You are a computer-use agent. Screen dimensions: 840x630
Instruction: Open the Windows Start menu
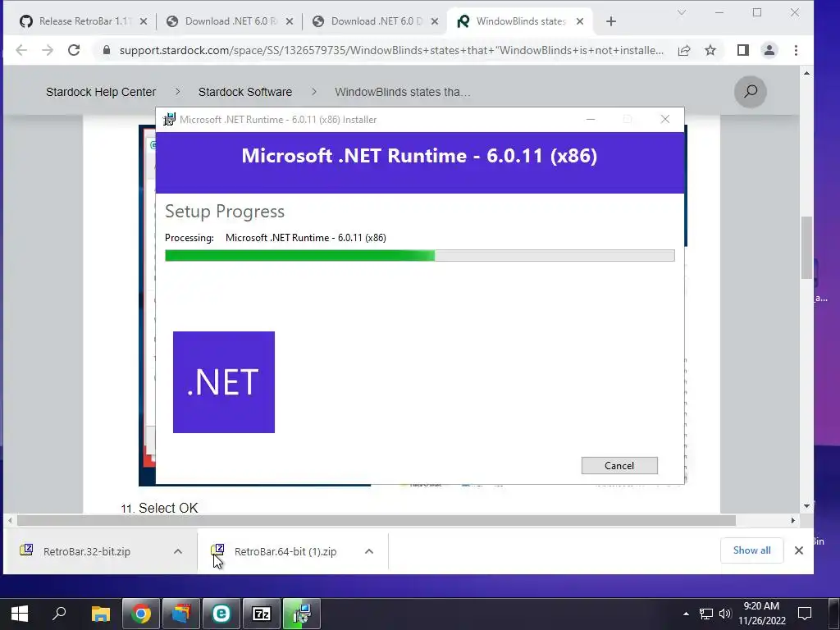pyautogui.click(x=20, y=614)
